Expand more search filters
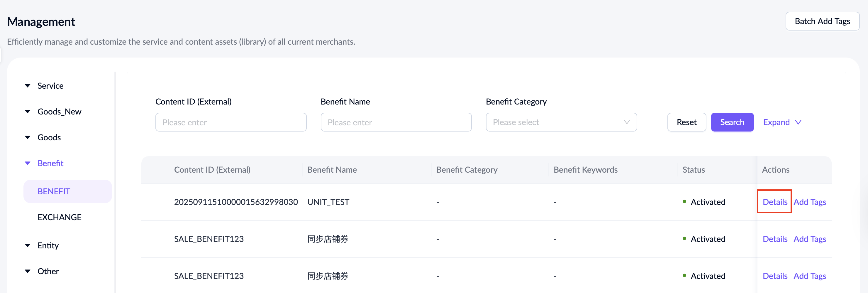The height and width of the screenshot is (293, 868). click(782, 122)
